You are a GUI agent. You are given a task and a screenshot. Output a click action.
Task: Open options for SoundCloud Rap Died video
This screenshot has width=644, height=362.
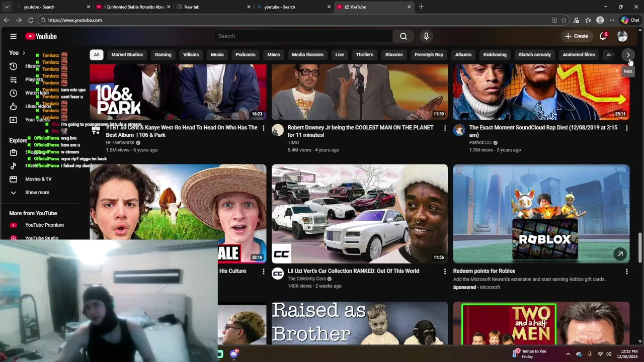pyautogui.click(x=626, y=128)
